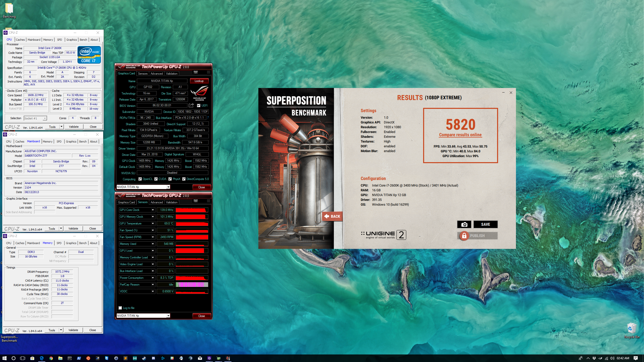644x362 pixels.
Task: Click Validate in the top CPU-Z window
Action: [74, 127]
